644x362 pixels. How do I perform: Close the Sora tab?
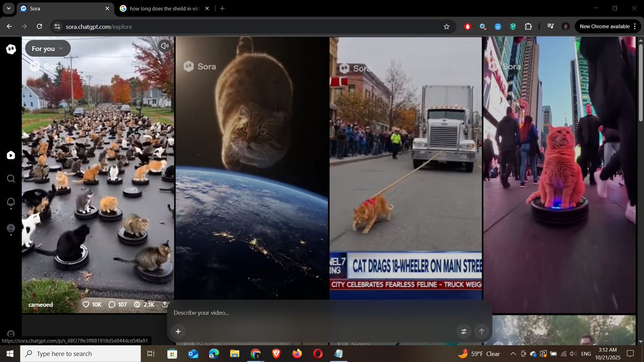pyautogui.click(x=107, y=9)
